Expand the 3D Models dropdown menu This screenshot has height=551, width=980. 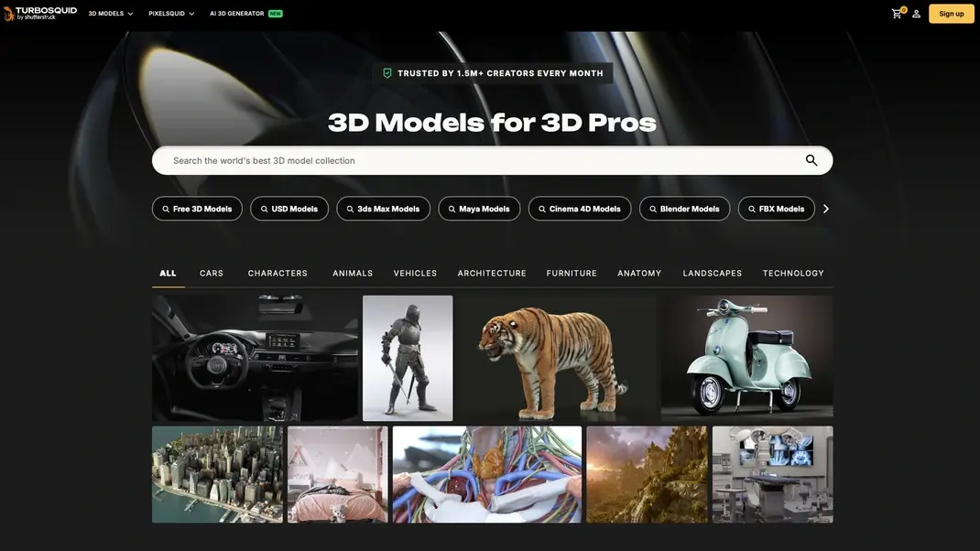110,14
